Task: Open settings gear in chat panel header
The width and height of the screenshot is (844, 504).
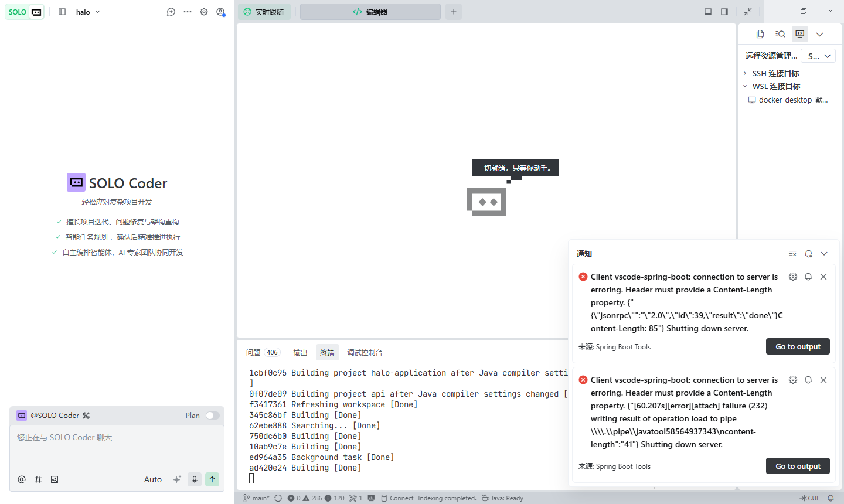Action: [x=204, y=12]
